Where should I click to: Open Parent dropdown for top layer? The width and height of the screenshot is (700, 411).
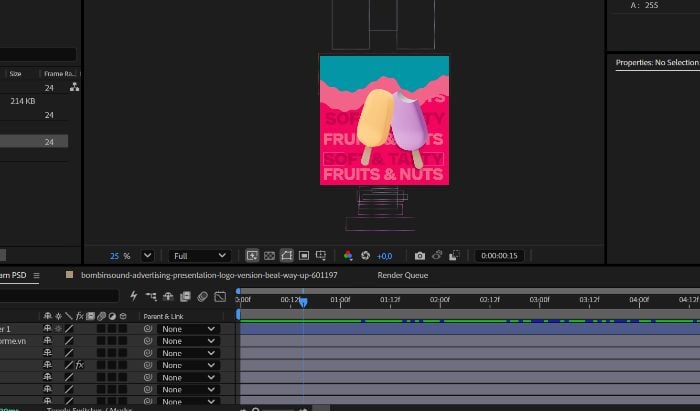tap(188, 329)
